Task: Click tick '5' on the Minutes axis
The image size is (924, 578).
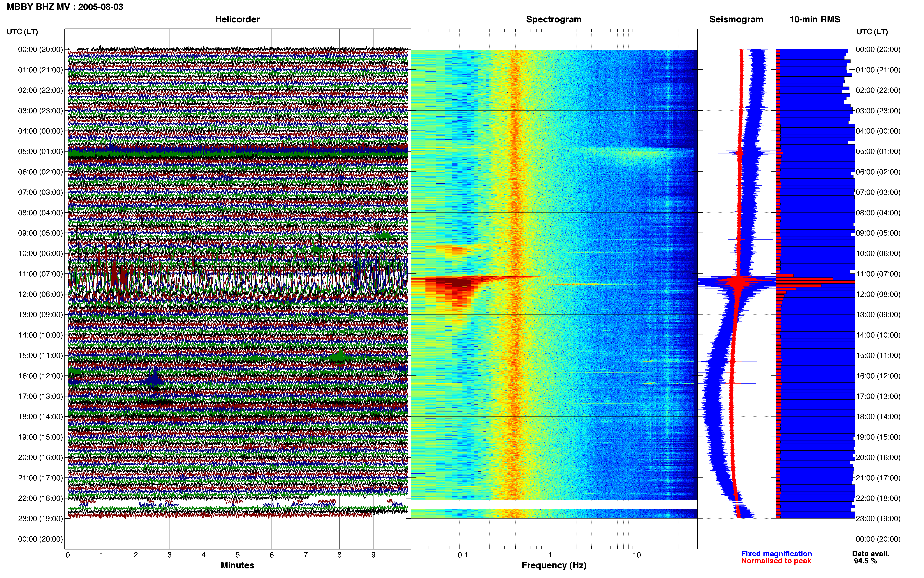Action: [x=238, y=555]
